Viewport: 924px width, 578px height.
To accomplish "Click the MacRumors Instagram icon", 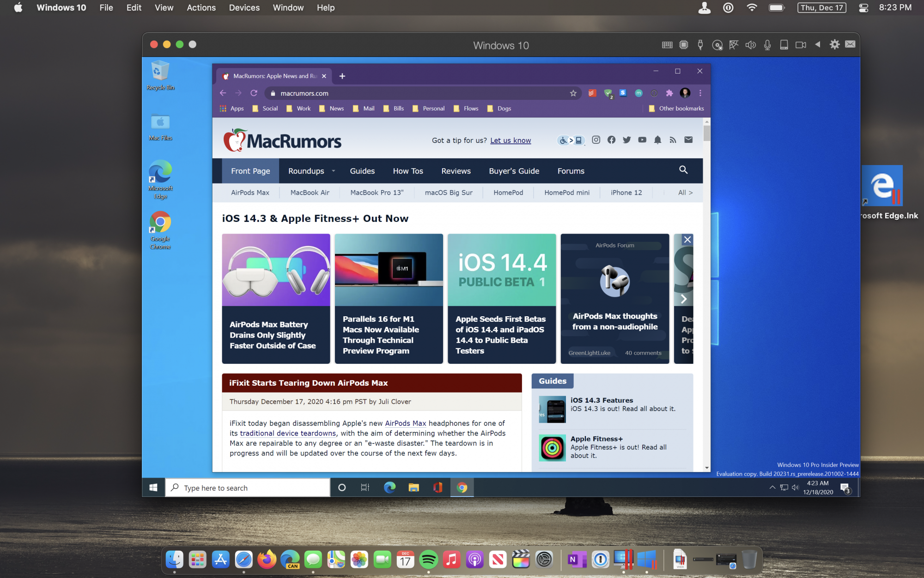I will pos(596,140).
